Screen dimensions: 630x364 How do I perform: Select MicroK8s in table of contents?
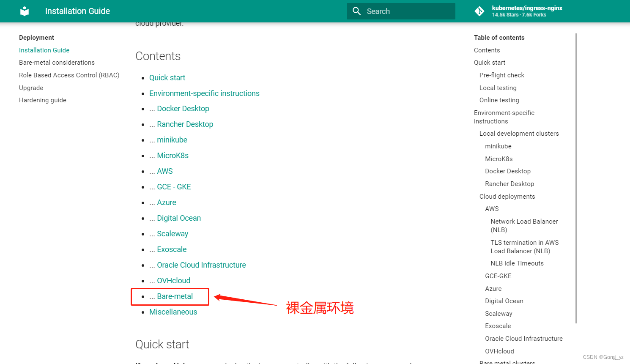(x=499, y=159)
